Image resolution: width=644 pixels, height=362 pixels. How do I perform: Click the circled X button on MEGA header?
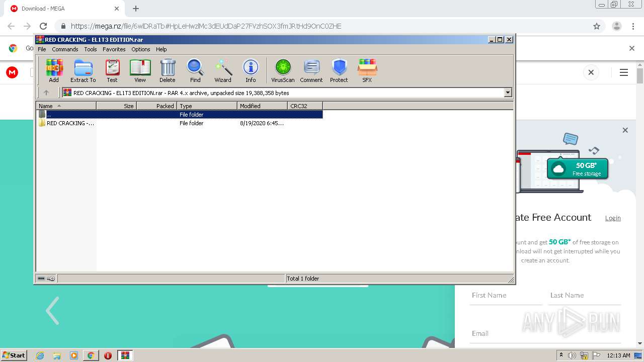pos(591,72)
